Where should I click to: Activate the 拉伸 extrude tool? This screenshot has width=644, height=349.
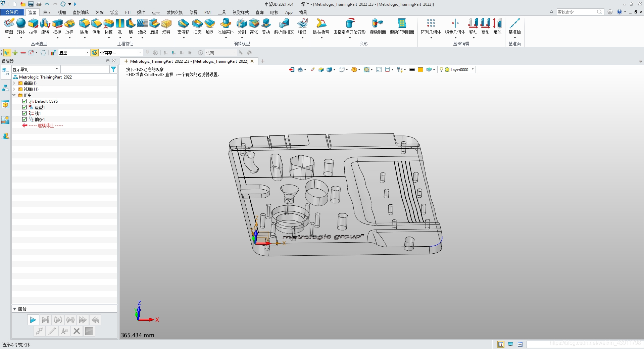[33, 26]
